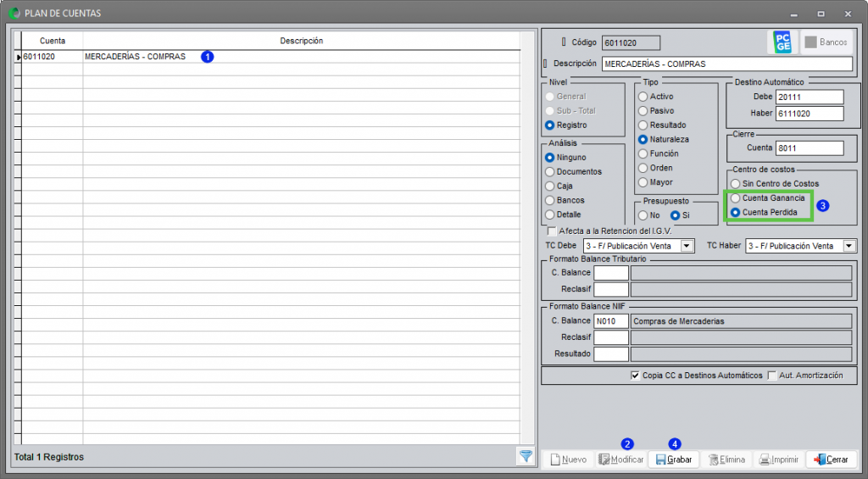Open the TC Debe dropdown
The height and width of the screenshot is (479, 868).
[x=687, y=246]
